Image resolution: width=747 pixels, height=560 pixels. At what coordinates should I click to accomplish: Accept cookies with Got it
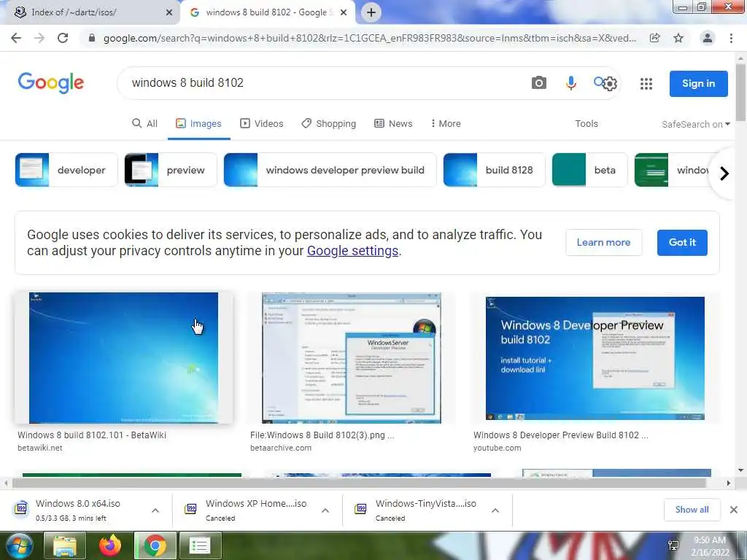pos(682,242)
